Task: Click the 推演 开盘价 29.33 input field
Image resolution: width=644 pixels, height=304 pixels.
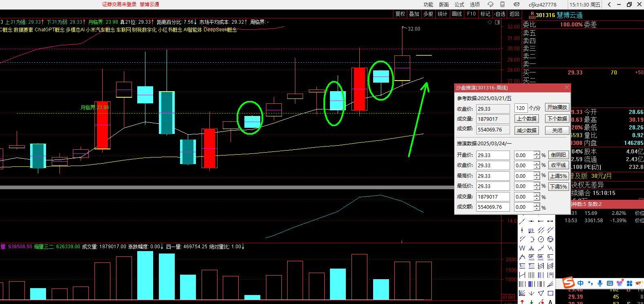Action: (493, 155)
